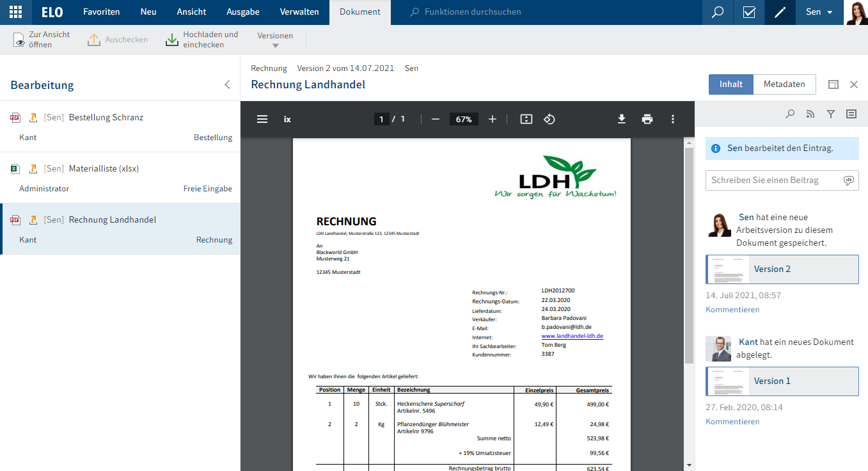Click Zur Ansicht öffnen
The width and height of the screenshot is (868, 471).
pos(42,40)
